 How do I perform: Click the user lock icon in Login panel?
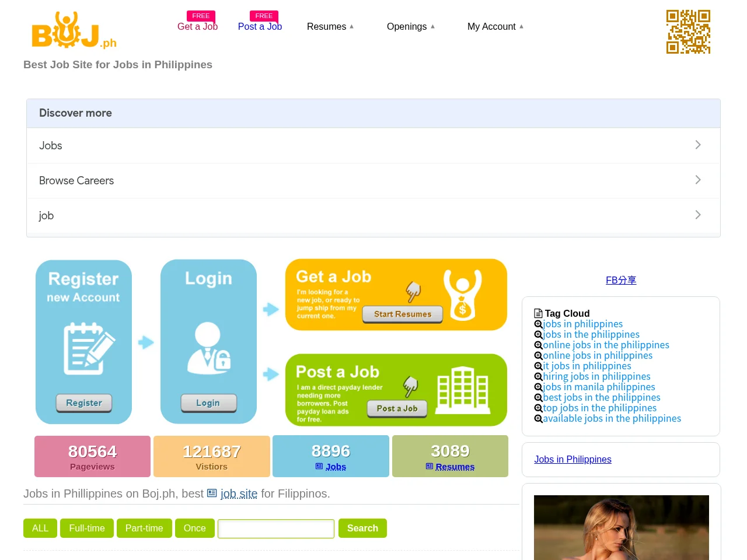(x=208, y=348)
